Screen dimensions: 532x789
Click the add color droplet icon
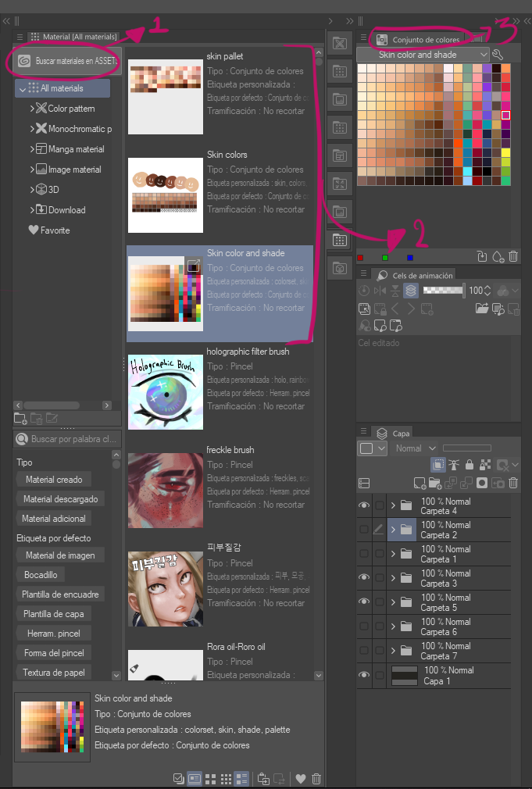[x=498, y=257]
